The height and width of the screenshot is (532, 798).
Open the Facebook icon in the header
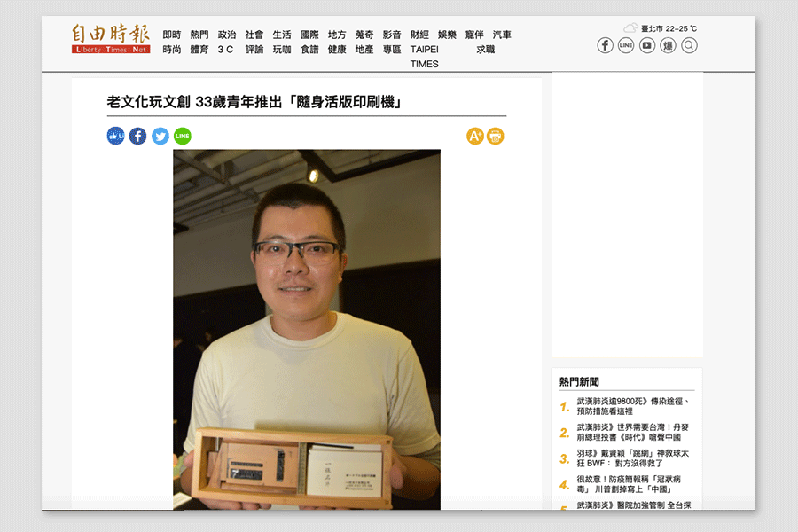click(x=605, y=45)
